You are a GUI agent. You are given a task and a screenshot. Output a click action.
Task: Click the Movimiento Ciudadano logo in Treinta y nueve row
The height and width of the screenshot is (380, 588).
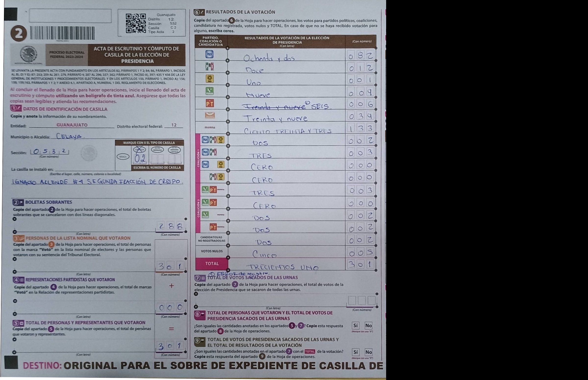[209, 116]
